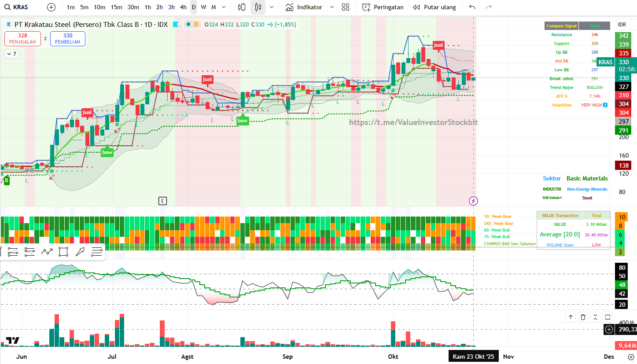Click the Kam 23 Okt '25 date label
Viewport: 637px width, 364px height.
(x=473, y=357)
